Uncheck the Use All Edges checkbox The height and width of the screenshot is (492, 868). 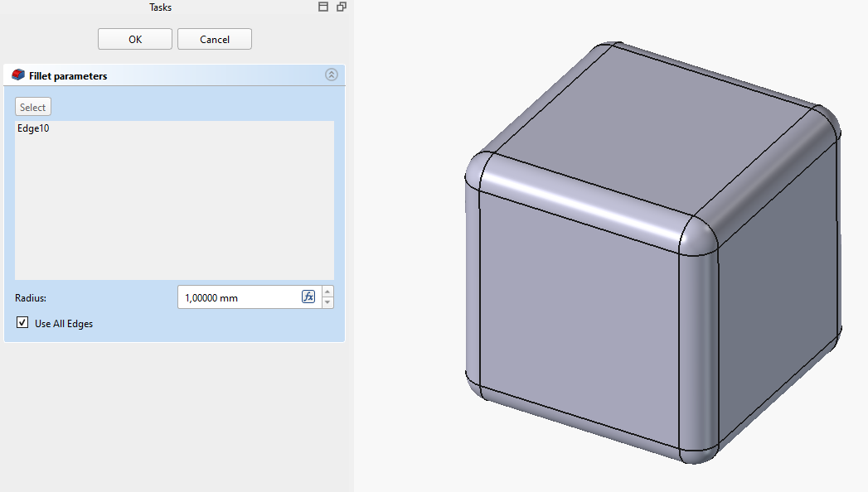tap(22, 322)
